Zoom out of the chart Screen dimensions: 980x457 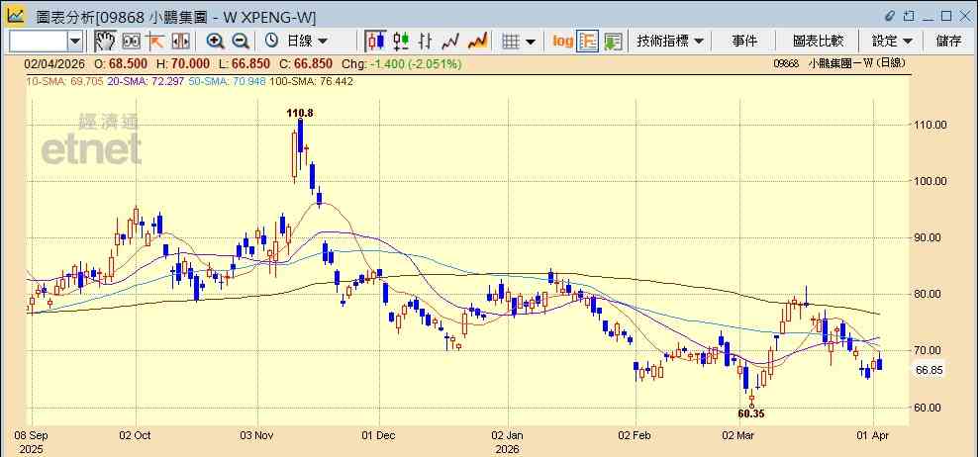pos(241,42)
